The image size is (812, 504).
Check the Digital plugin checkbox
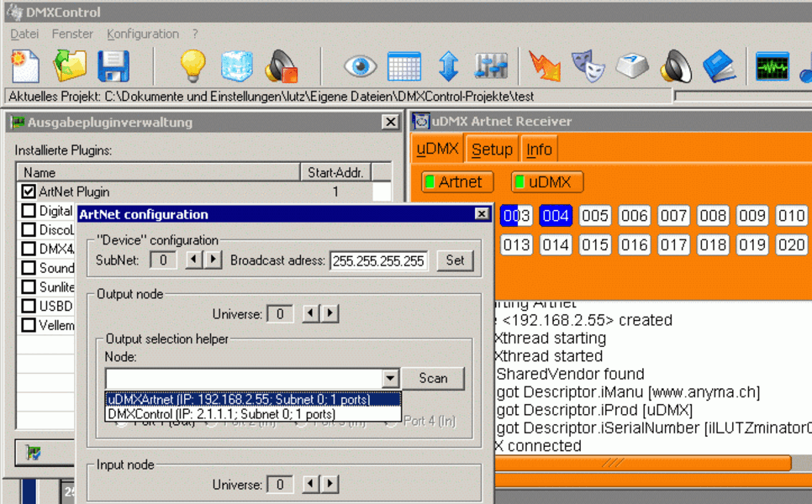[29, 211]
